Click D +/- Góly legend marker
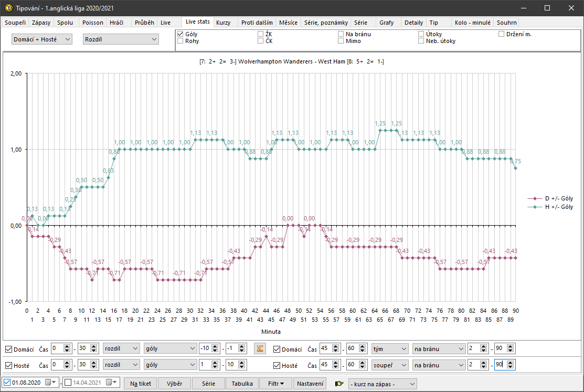This screenshot has height=392, width=584. (x=534, y=198)
